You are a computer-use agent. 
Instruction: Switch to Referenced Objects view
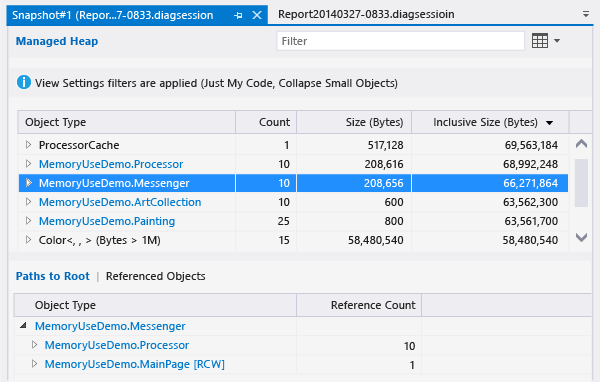click(155, 276)
